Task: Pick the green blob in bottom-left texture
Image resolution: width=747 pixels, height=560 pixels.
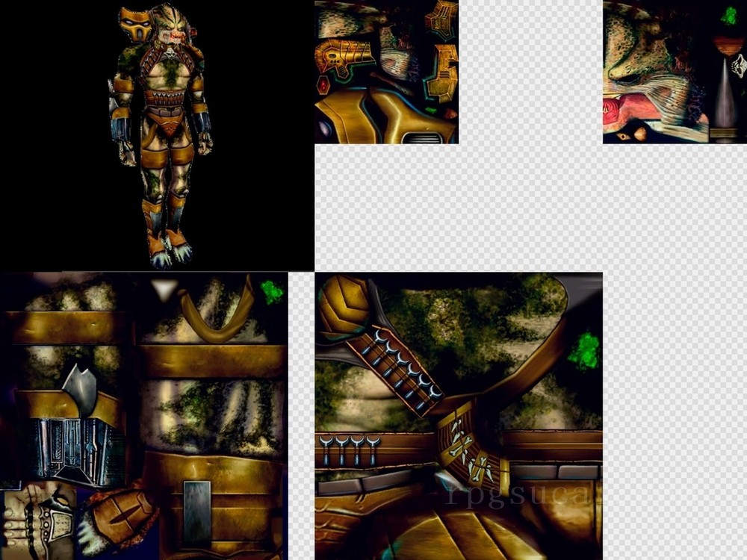Action: [272, 292]
